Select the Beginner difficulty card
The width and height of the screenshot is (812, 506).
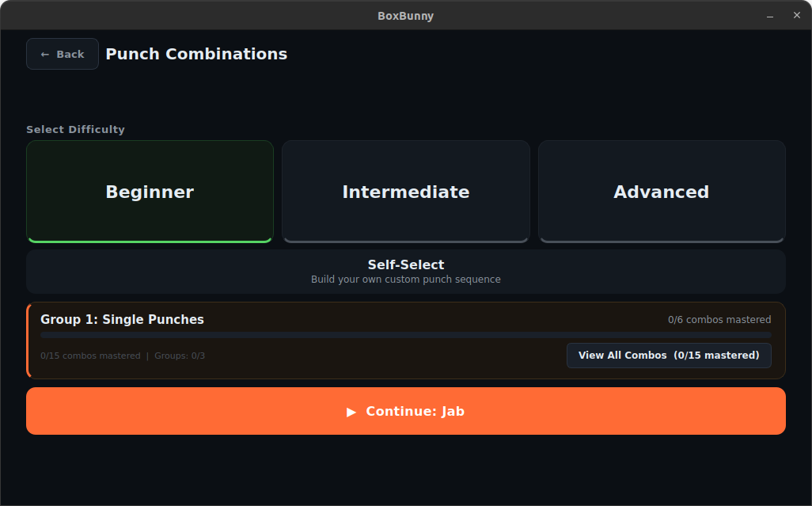150,192
